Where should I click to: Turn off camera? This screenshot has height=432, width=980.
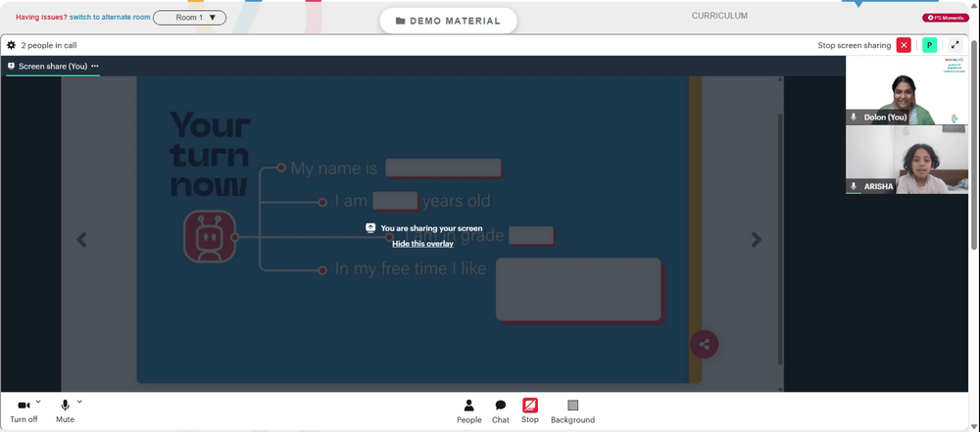pyautogui.click(x=24, y=411)
